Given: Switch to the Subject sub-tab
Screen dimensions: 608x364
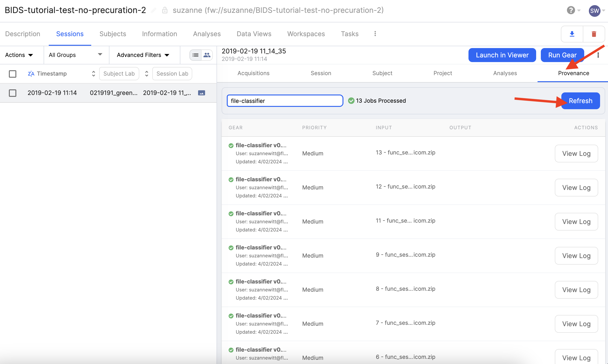Looking at the screenshot, I should [382, 73].
